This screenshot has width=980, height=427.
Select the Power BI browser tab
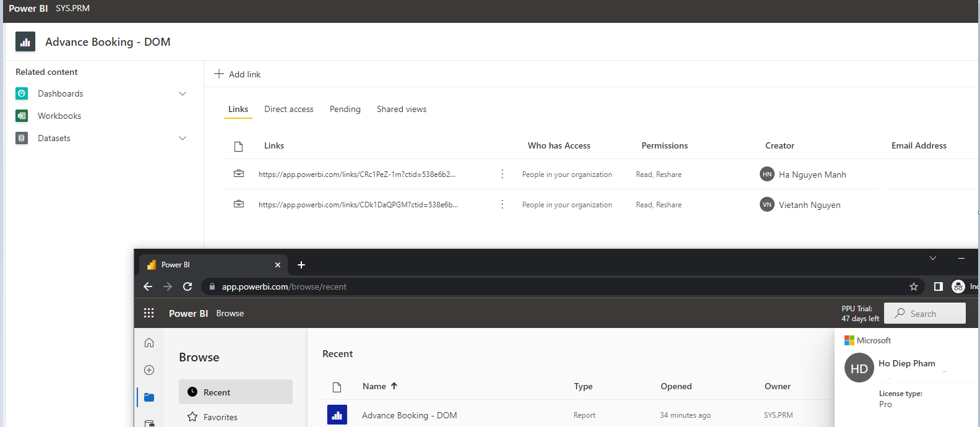[213, 265]
